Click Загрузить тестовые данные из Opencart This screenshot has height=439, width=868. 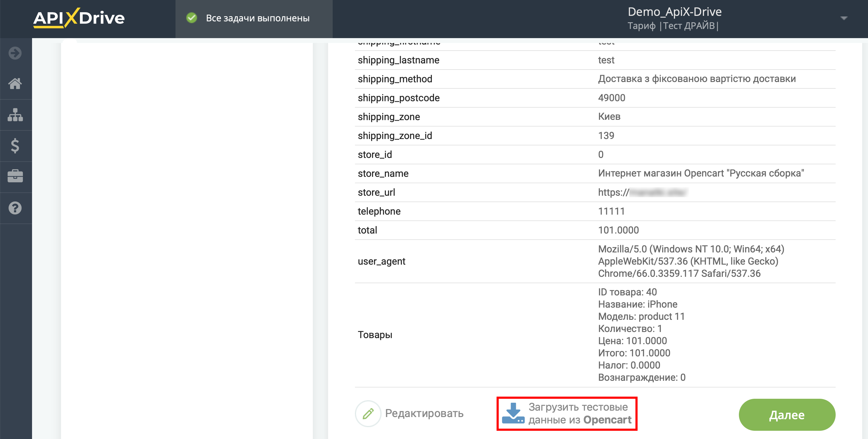click(x=567, y=413)
